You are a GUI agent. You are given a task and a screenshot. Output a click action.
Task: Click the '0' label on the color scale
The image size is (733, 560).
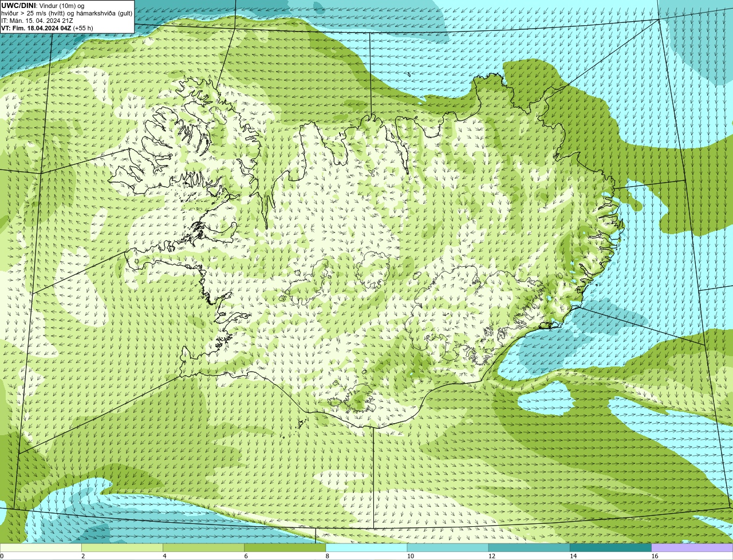coord(2,556)
